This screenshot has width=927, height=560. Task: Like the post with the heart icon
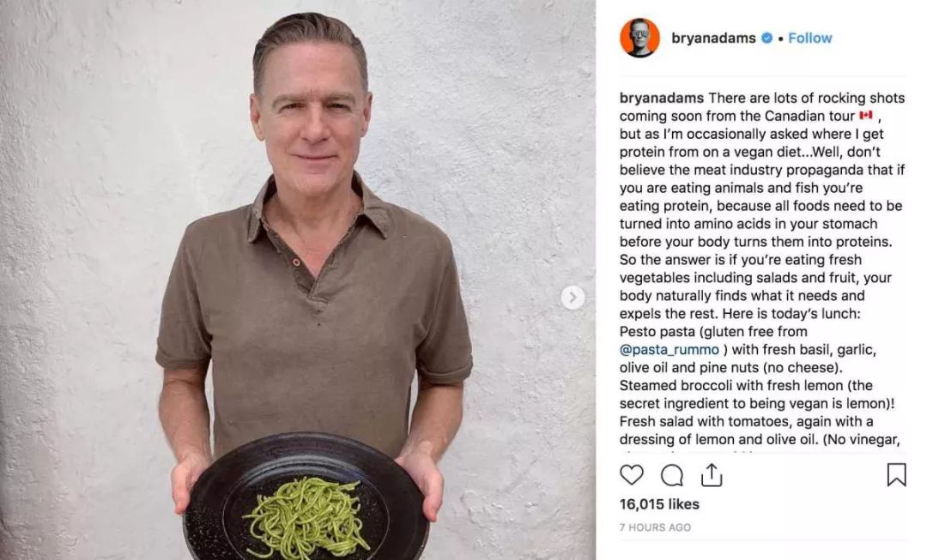pyautogui.click(x=632, y=475)
